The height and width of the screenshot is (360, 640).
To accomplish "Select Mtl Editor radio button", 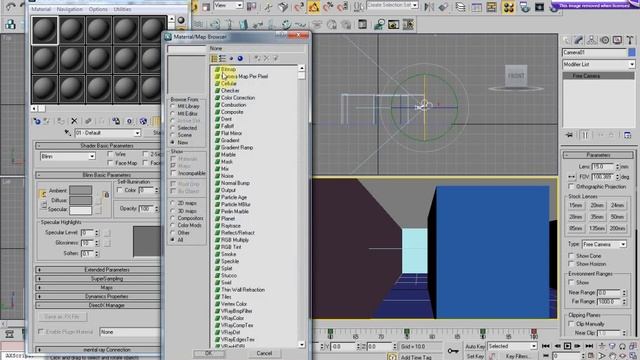I will pyautogui.click(x=173, y=113).
